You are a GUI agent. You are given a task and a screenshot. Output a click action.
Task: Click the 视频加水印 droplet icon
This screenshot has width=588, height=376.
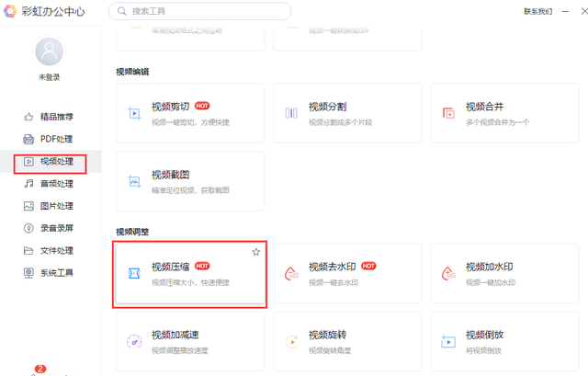click(448, 274)
